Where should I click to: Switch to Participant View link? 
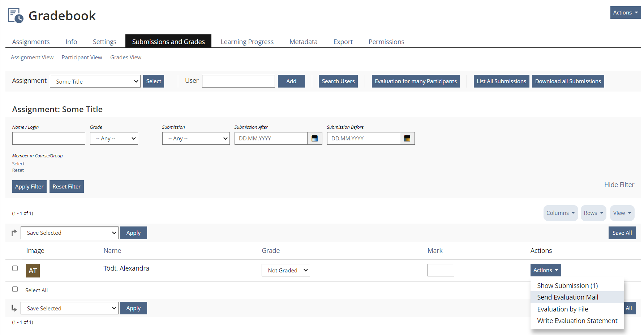(82, 58)
